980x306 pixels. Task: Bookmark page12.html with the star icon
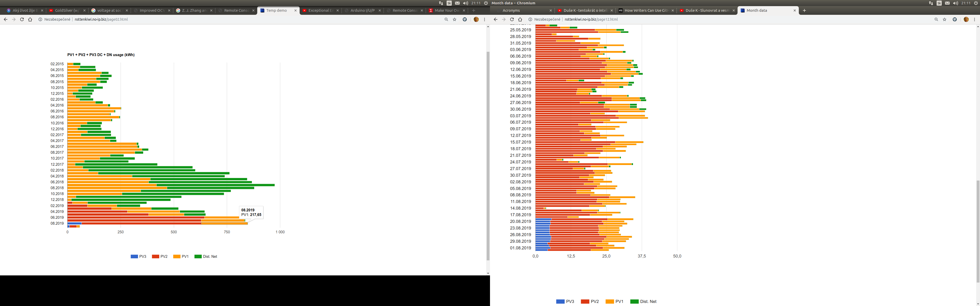click(944, 19)
